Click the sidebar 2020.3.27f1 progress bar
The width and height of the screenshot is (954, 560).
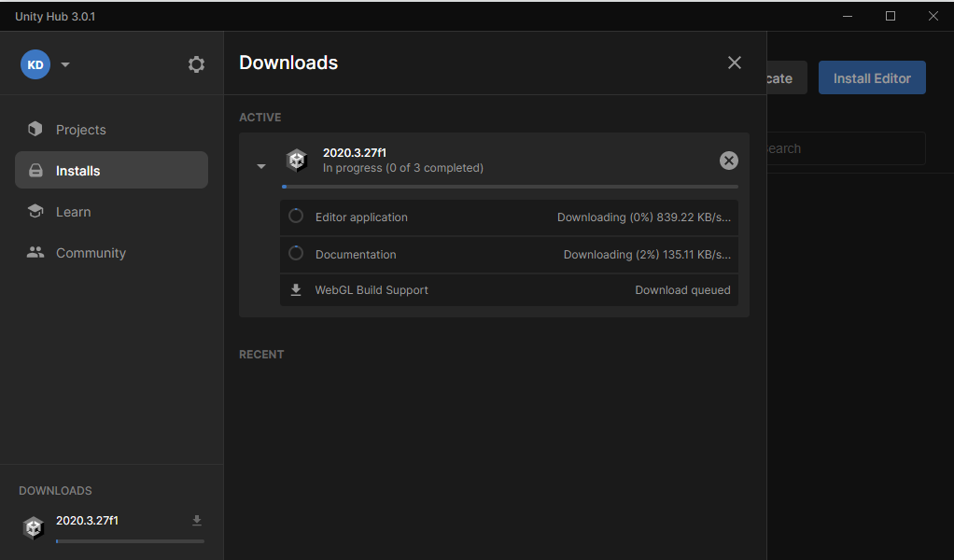point(130,541)
